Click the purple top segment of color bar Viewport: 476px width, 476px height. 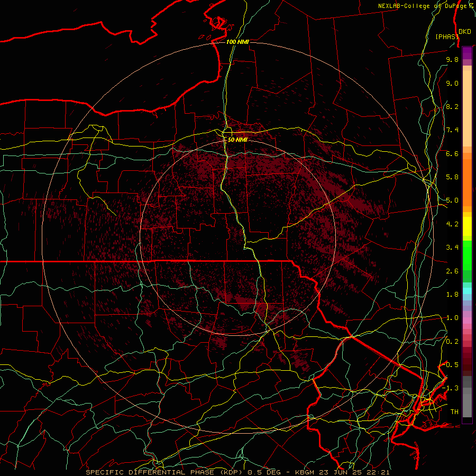467,53
